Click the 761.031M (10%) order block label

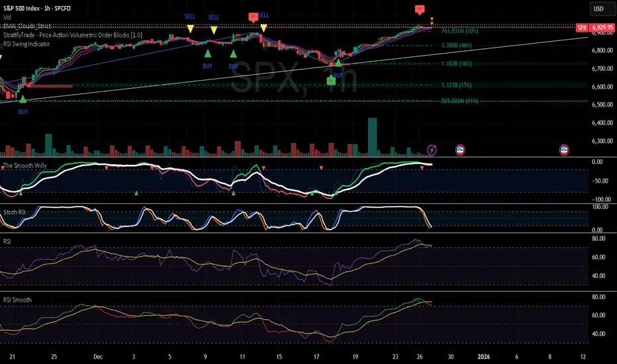[459, 30]
